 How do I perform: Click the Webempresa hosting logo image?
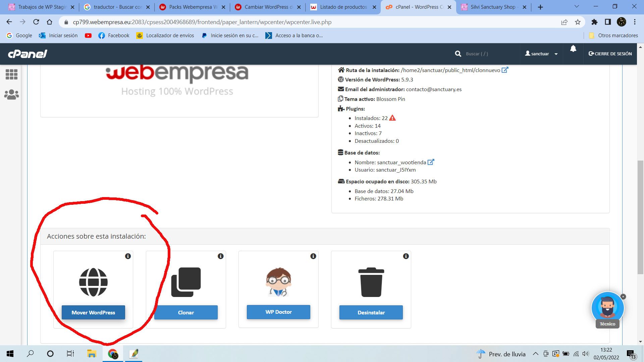(x=177, y=80)
